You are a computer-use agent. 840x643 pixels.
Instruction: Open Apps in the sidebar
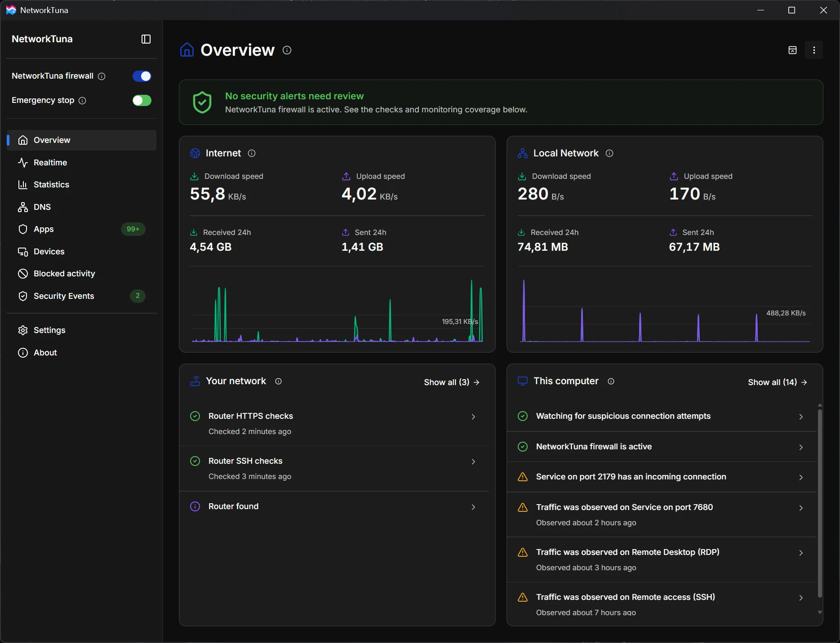point(81,229)
